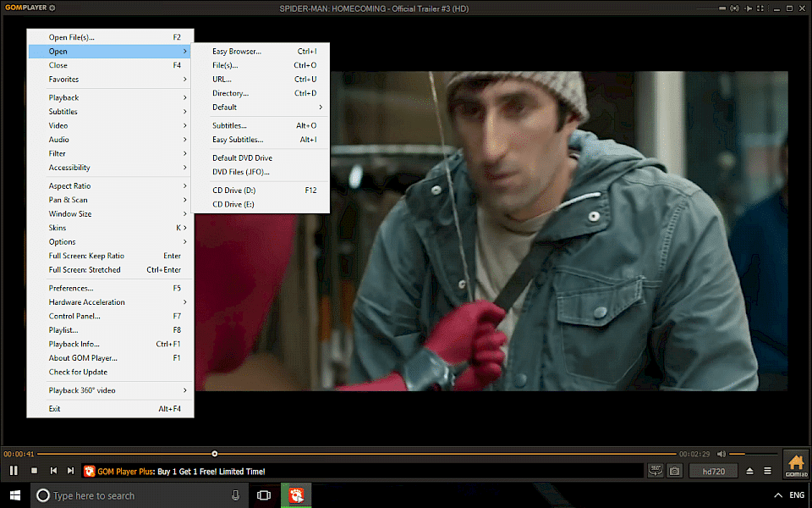This screenshot has height=508, width=812.
Task: Open Control Panel... from the menu
Action: point(110,316)
